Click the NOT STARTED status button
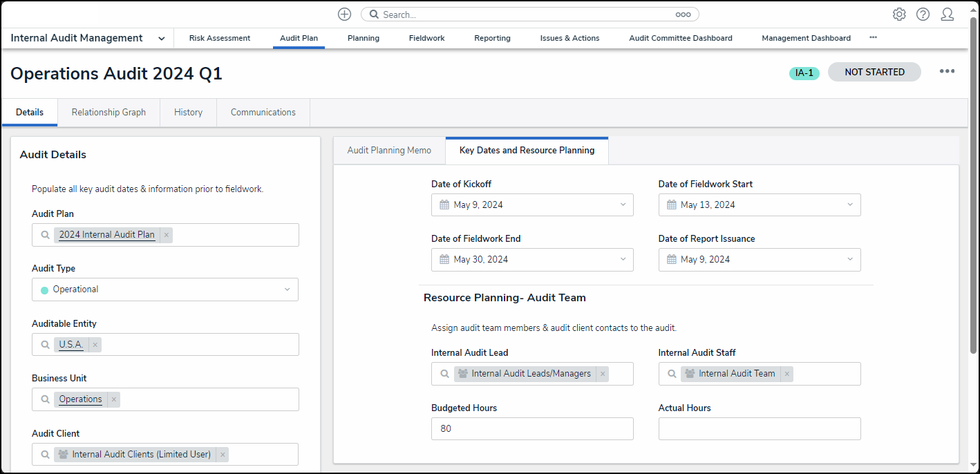This screenshot has height=474, width=980. click(x=874, y=72)
